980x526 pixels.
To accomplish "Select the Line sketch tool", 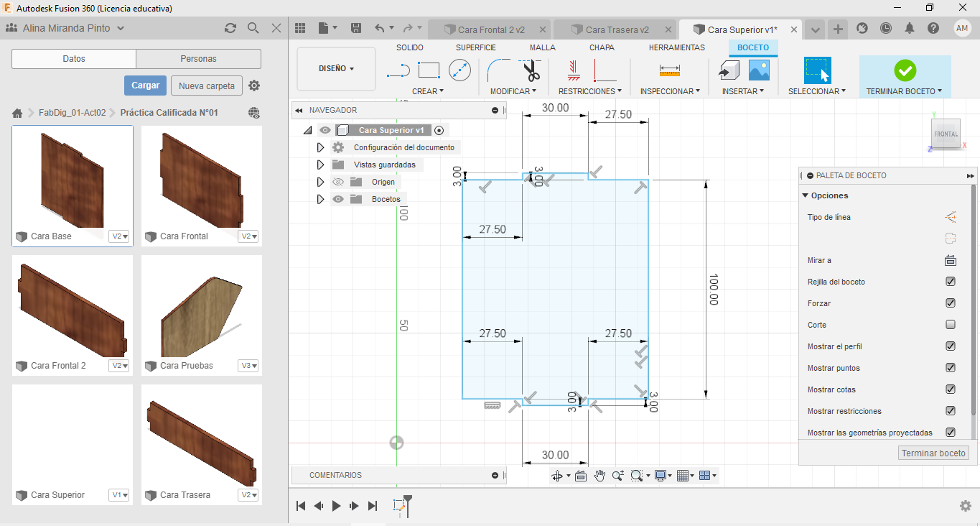I will point(398,70).
